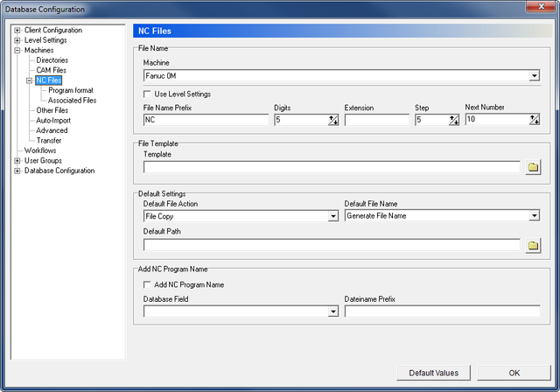Collapse the NC Files tree node

pyautogui.click(x=29, y=80)
